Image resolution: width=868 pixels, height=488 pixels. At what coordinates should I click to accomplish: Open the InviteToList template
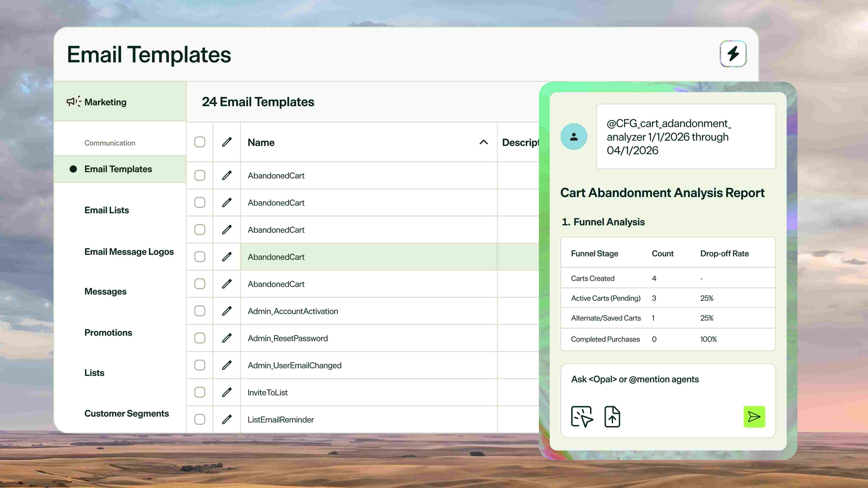coord(268,392)
